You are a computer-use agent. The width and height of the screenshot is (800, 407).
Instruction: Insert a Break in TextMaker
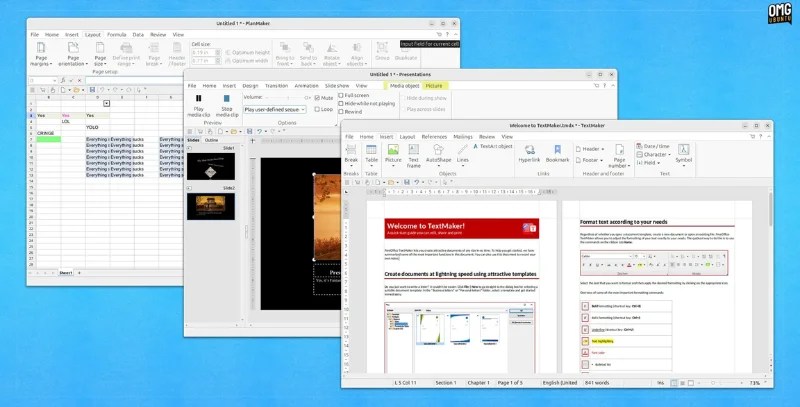point(351,155)
